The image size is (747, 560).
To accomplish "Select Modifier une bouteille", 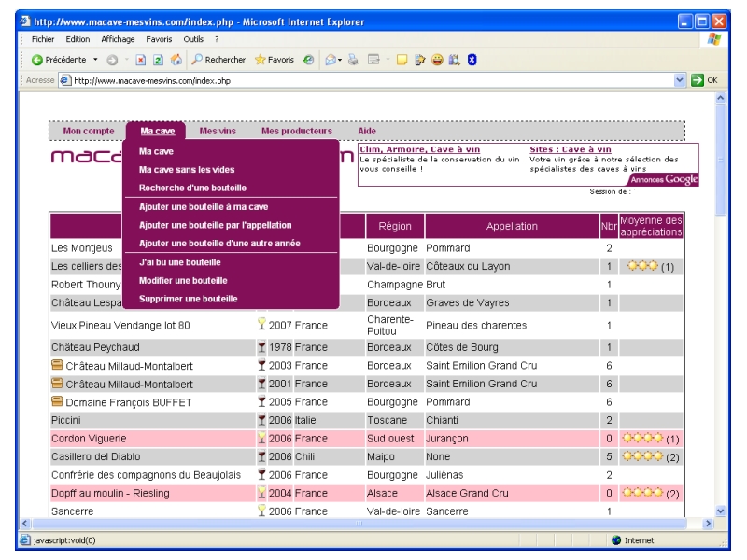I will click(183, 281).
